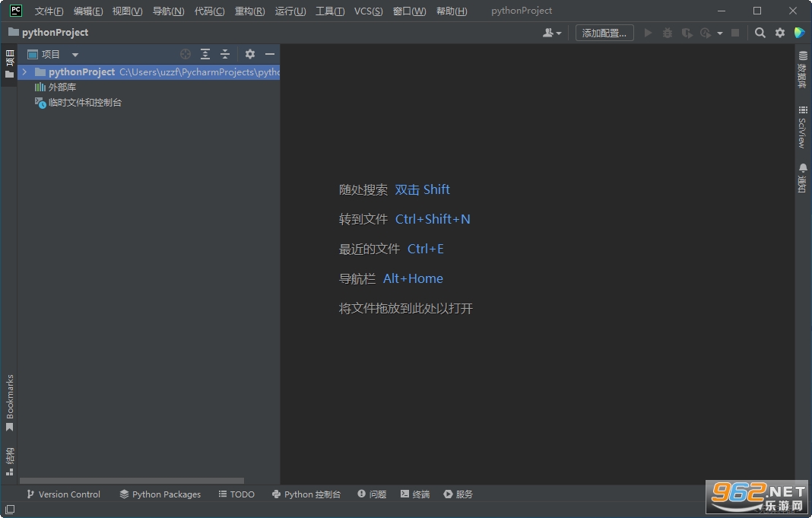Viewport: 812px width, 518px height.
Task: Open Version Control tool window
Action: [63, 494]
